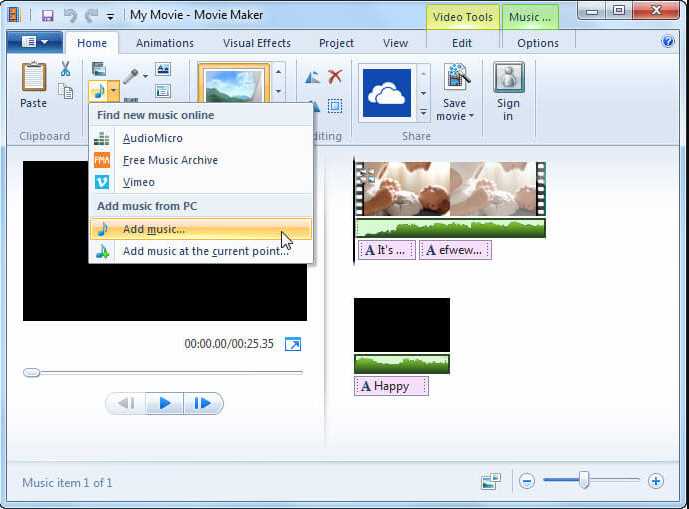Screen dimensions: 689x509
Task: Click the Rotate left icon
Action: pyautogui.click(x=312, y=77)
